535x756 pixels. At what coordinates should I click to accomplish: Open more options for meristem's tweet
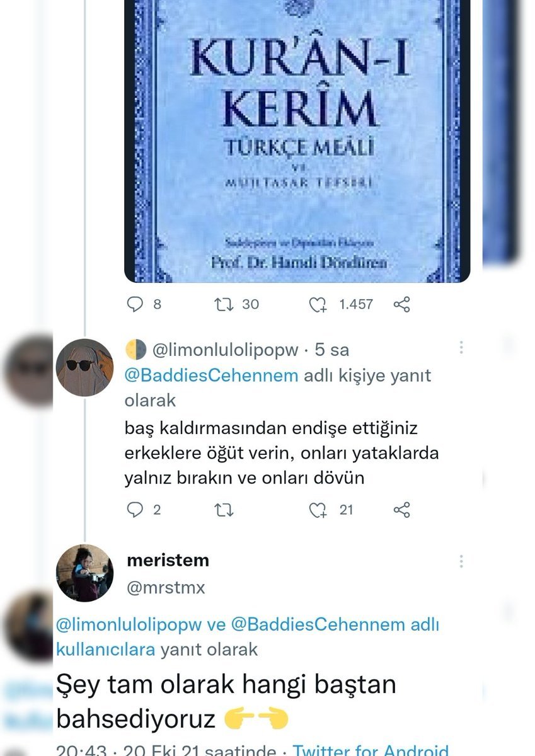461,561
